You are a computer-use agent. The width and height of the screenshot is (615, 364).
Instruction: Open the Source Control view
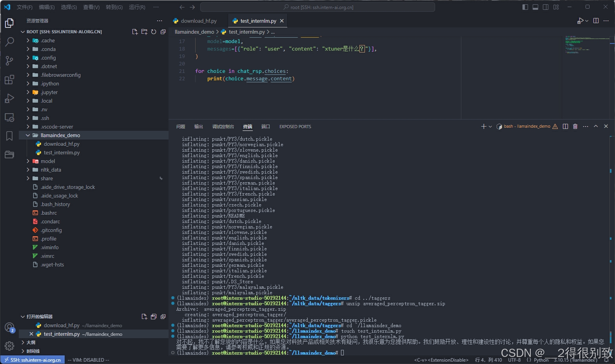(x=9, y=60)
